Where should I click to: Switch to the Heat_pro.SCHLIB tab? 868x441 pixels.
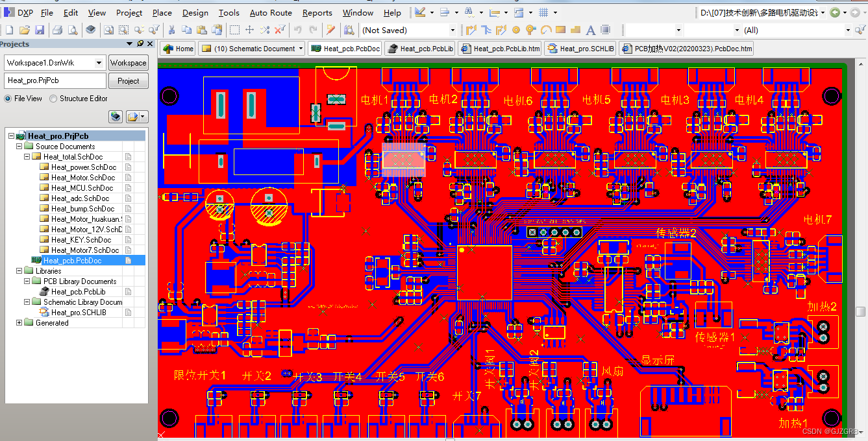pos(580,47)
